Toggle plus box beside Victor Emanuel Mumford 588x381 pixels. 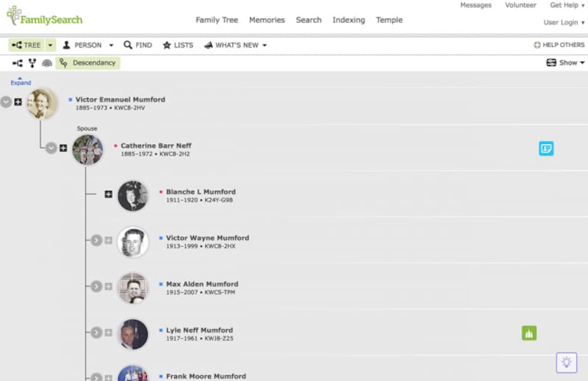point(18,102)
